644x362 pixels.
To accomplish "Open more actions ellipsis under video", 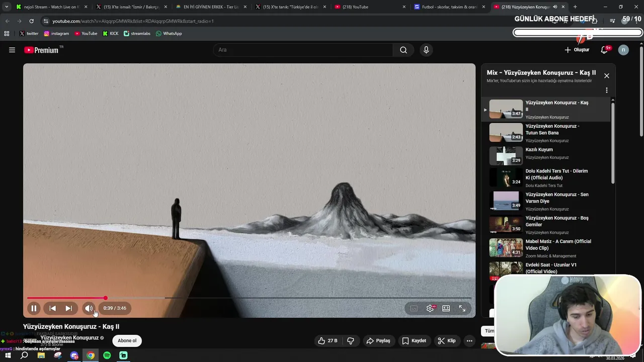I will click(x=469, y=341).
